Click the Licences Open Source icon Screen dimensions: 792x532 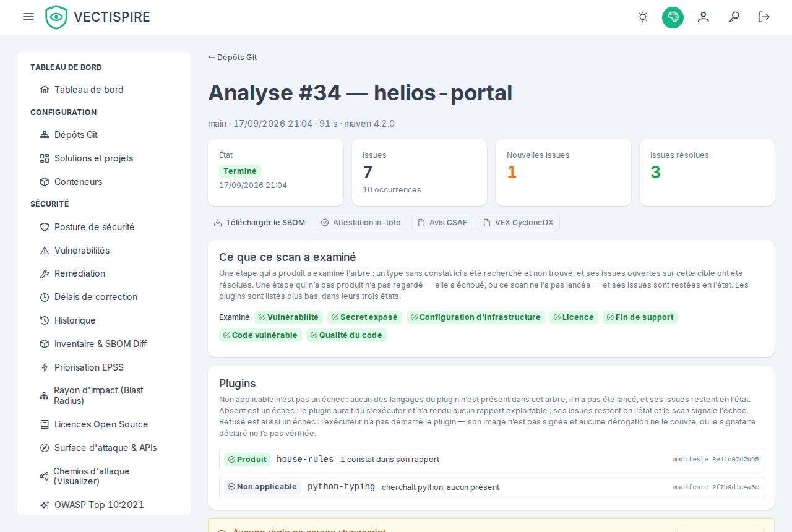point(45,424)
